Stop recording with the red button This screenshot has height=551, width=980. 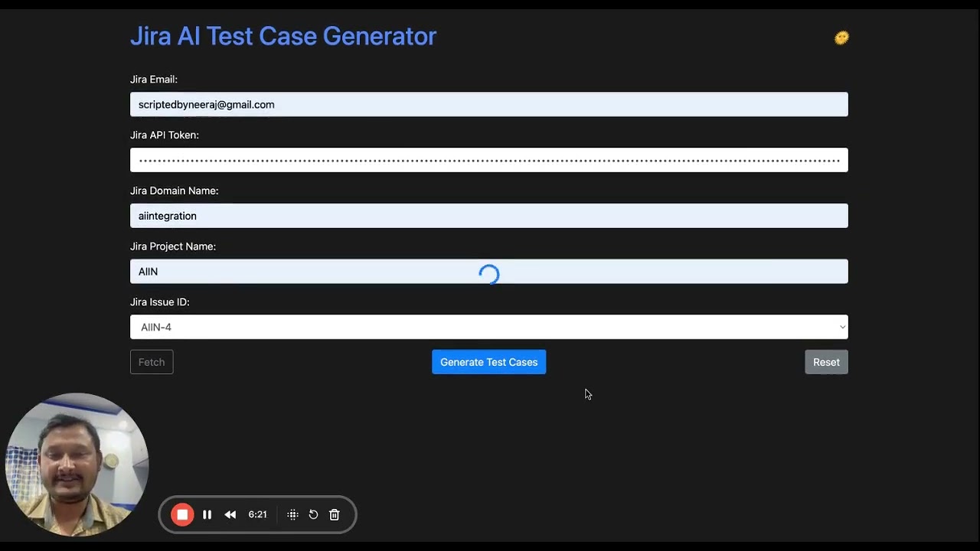pyautogui.click(x=182, y=515)
